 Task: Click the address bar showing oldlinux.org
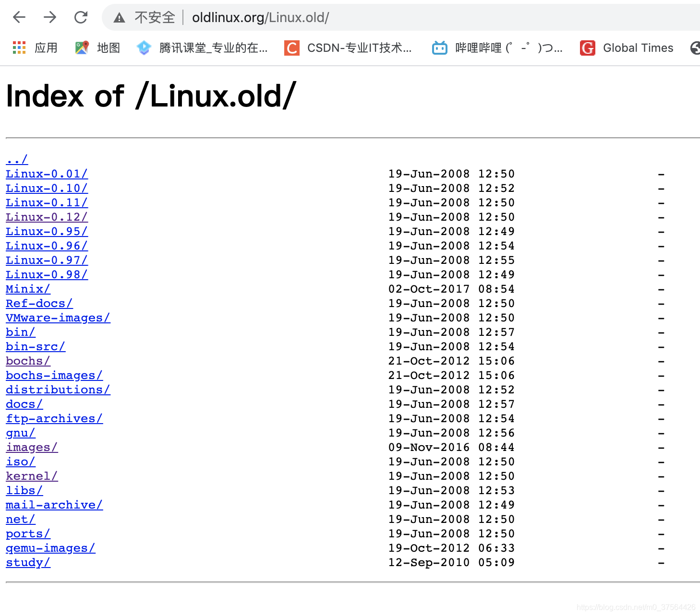coord(260,17)
